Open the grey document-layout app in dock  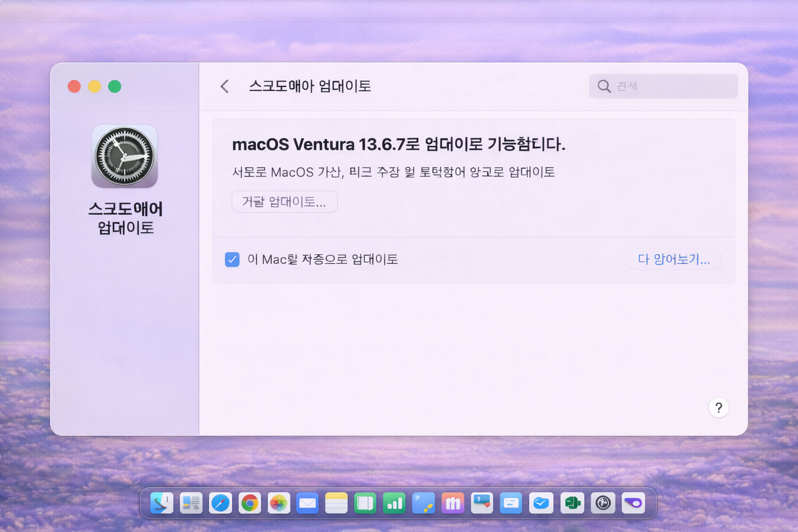(191, 503)
